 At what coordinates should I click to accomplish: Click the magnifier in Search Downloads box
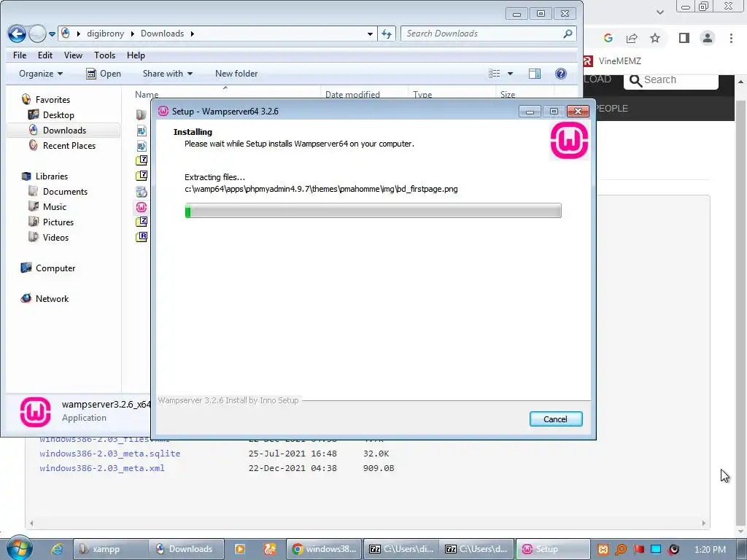click(568, 34)
